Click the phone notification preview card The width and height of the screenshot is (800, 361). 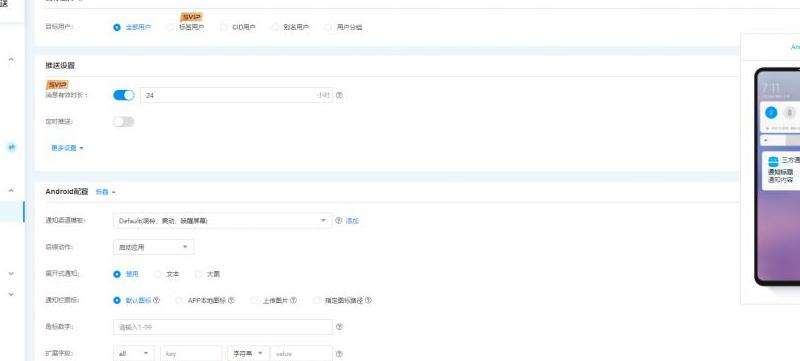(x=781, y=171)
